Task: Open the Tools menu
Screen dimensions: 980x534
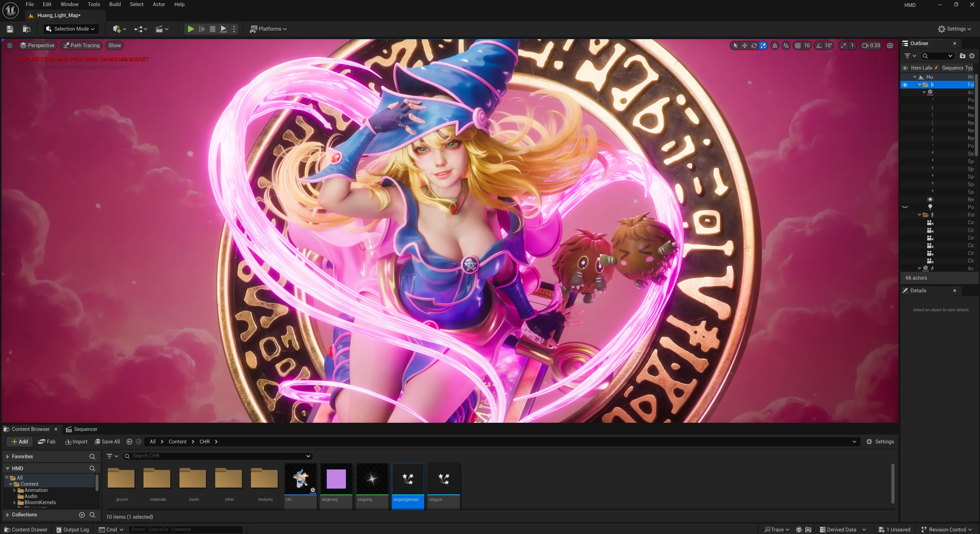Action: pyautogui.click(x=94, y=5)
